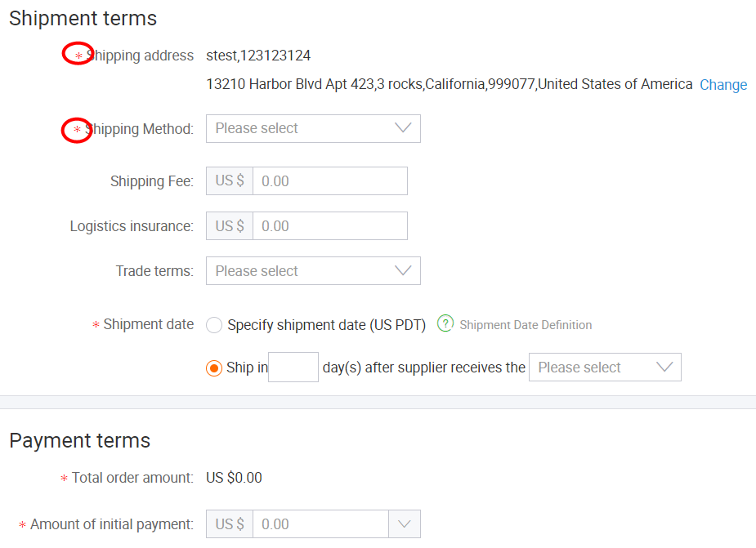Screen dimensions: 756x548
Task: Click the Change shipping address link
Action: (723, 85)
